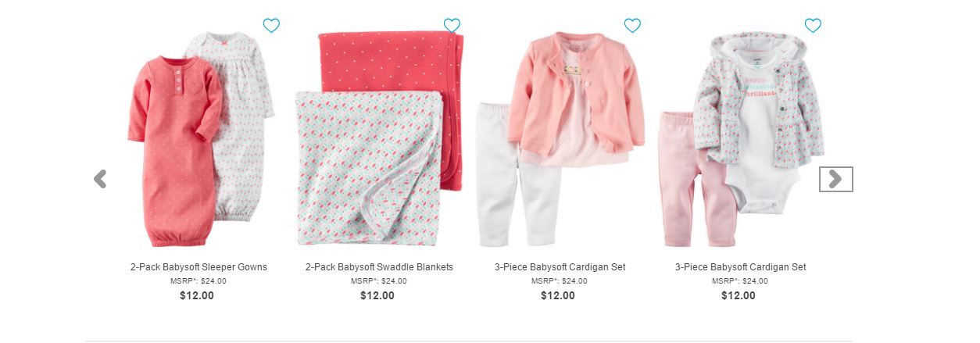Open the 2-Pack Babysoft Sleeper Gowns link
This screenshot has height=343, width=980.
coord(199,267)
